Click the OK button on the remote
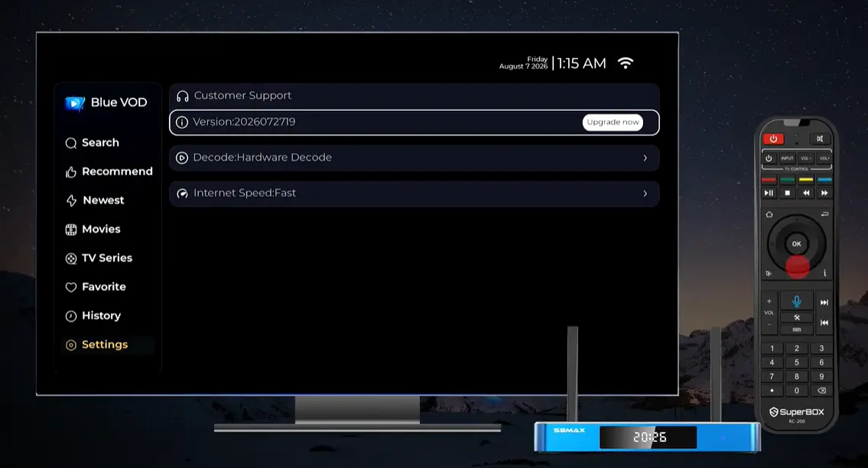The width and height of the screenshot is (868, 468). click(x=797, y=244)
